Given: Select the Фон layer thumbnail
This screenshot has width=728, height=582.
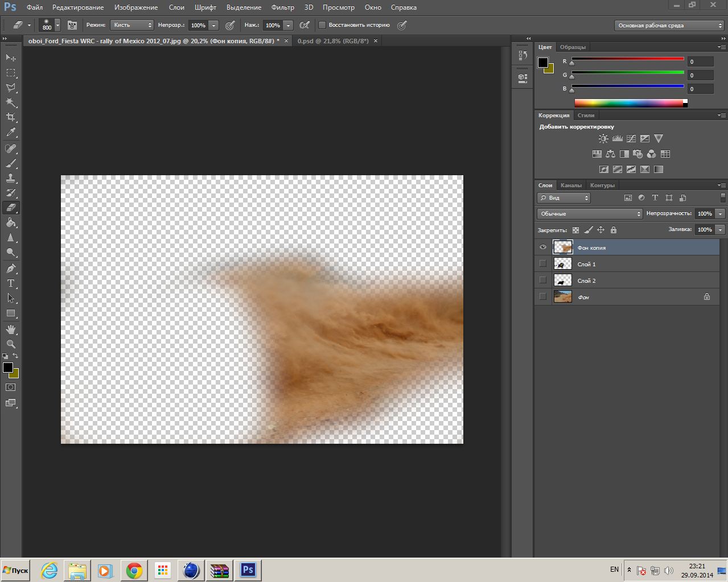Looking at the screenshot, I should click(562, 297).
